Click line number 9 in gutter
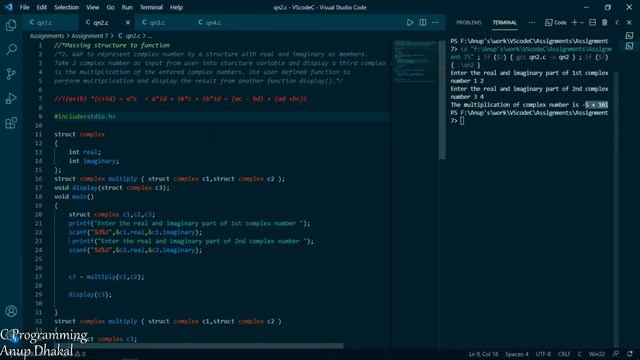 40,116
